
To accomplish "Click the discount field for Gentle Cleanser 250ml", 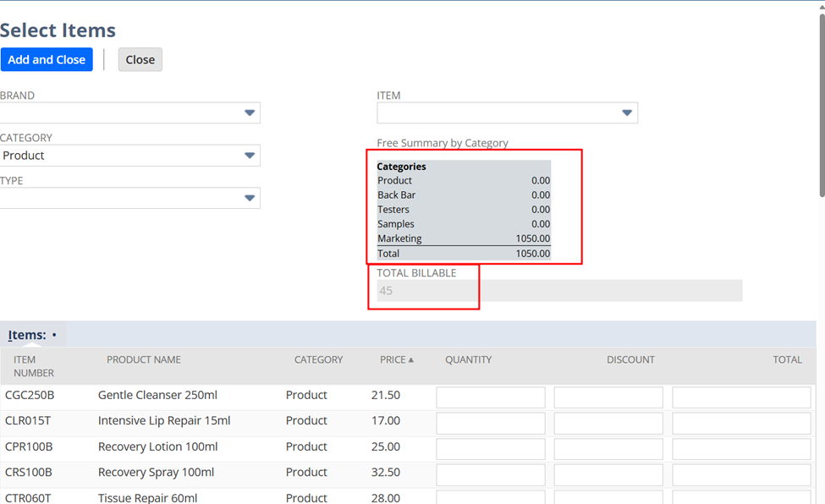I will [608, 397].
